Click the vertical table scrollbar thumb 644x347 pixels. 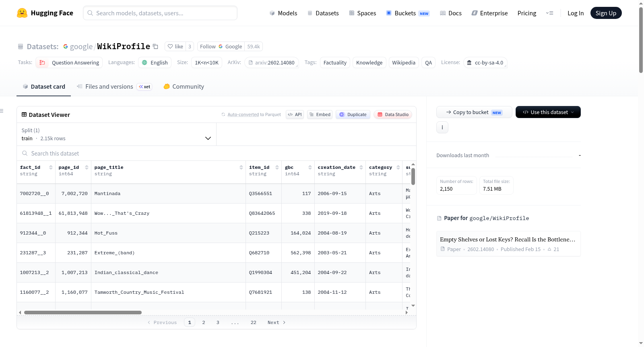tap(413, 177)
